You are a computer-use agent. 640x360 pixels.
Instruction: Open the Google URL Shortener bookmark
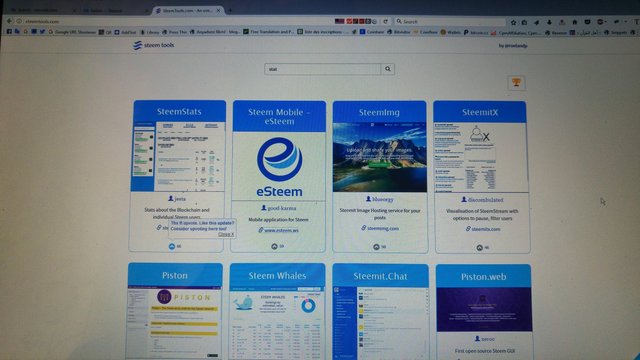(x=72, y=31)
